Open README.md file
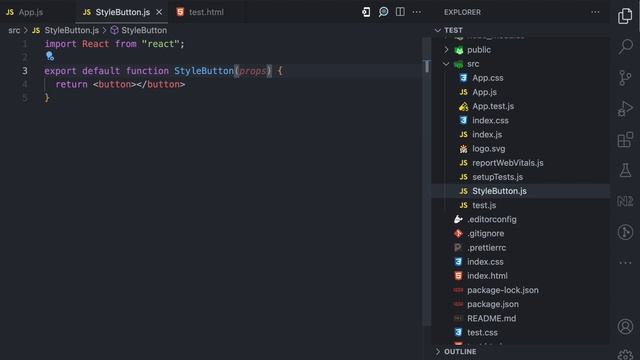Viewport: 640px width, 360px height. click(x=491, y=318)
